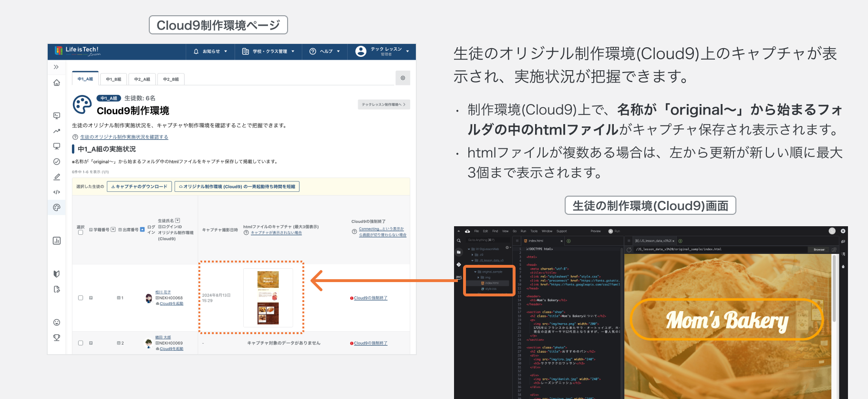Open link 生徒のオリジナル制作実施状況を確認する
This screenshot has height=399, width=868.
[x=124, y=137]
